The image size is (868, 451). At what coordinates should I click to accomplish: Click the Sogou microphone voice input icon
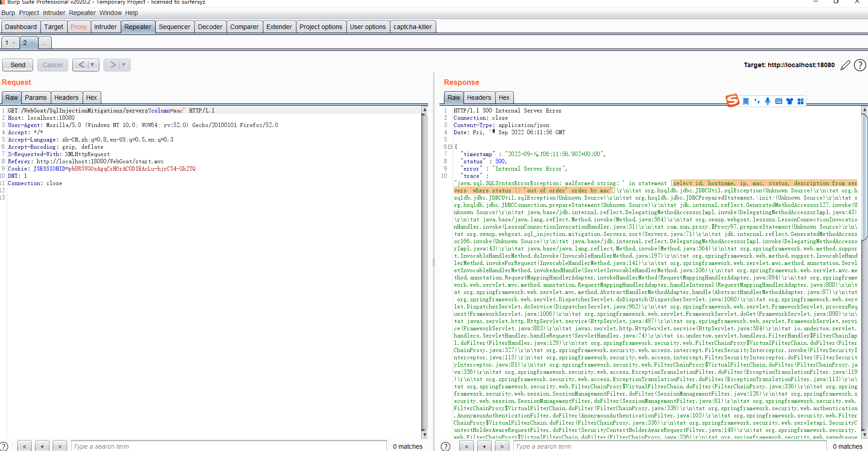coord(768,101)
